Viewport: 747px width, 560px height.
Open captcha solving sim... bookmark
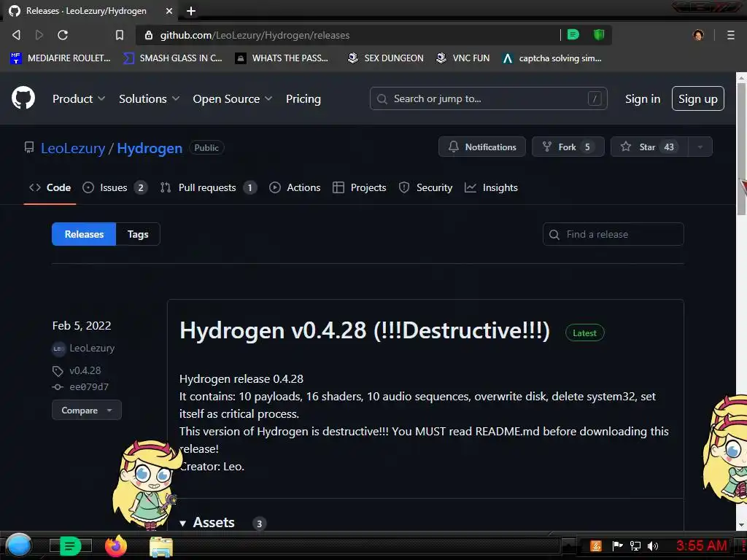(x=552, y=58)
